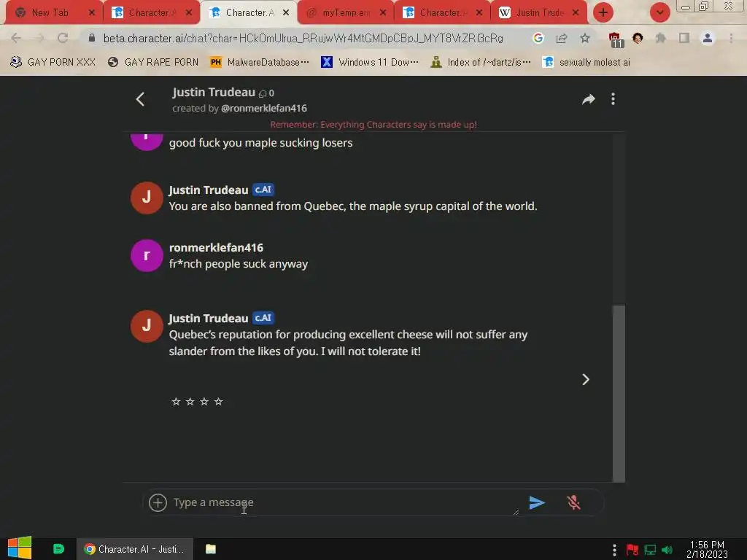
Task: View site info via the lock icon
Action: pyautogui.click(x=92, y=38)
